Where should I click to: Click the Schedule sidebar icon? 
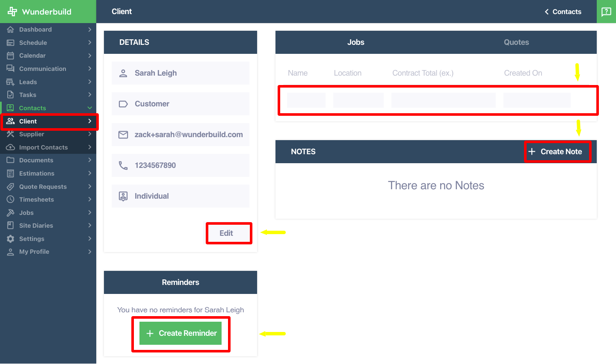(x=11, y=43)
